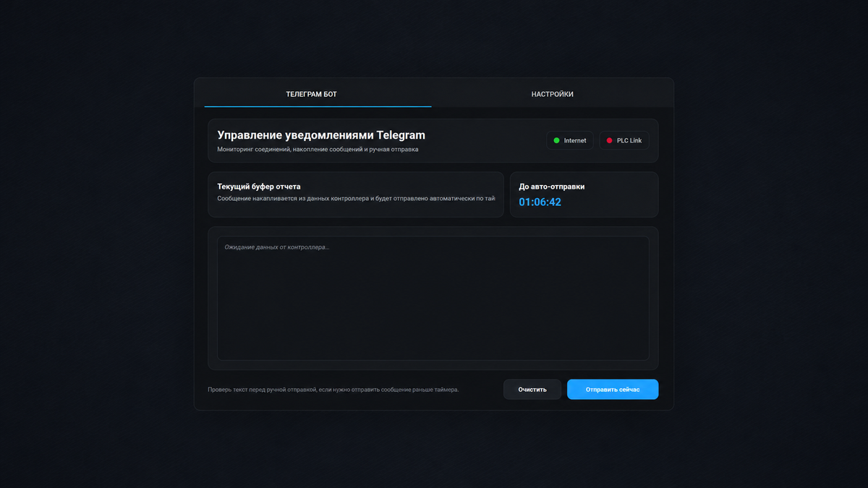Focus the message buffer text area

click(x=433, y=298)
